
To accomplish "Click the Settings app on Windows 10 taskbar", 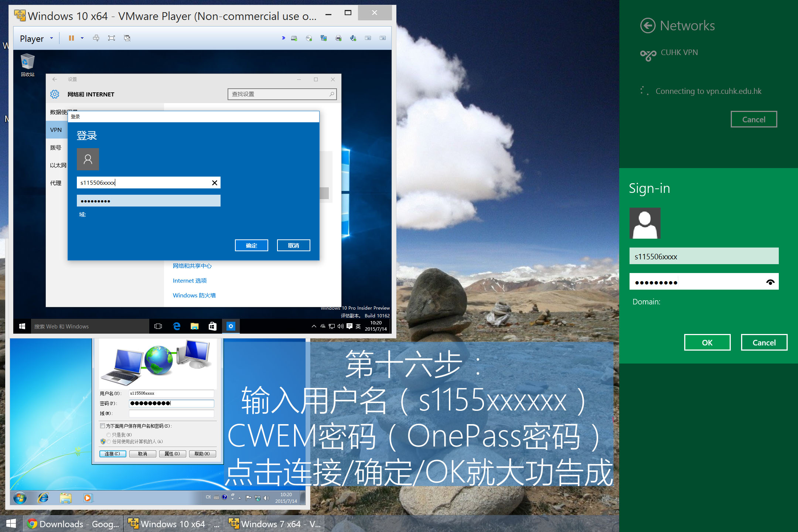I will tap(231, 326).
